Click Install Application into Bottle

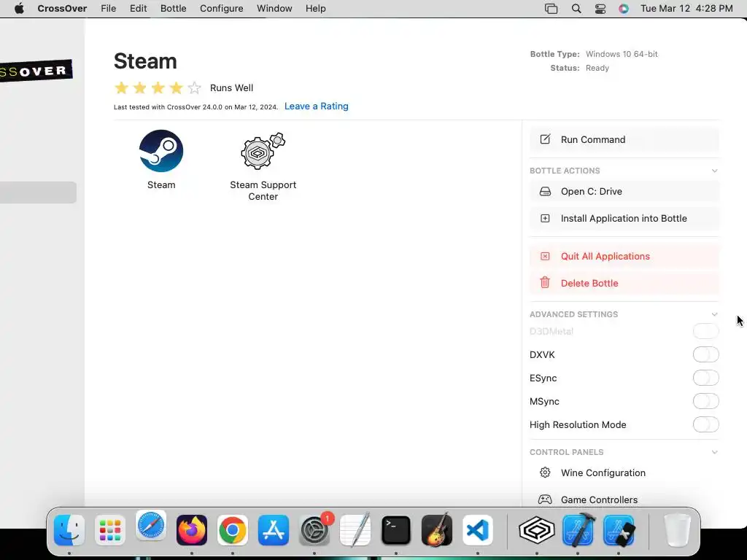coord(624,218)
